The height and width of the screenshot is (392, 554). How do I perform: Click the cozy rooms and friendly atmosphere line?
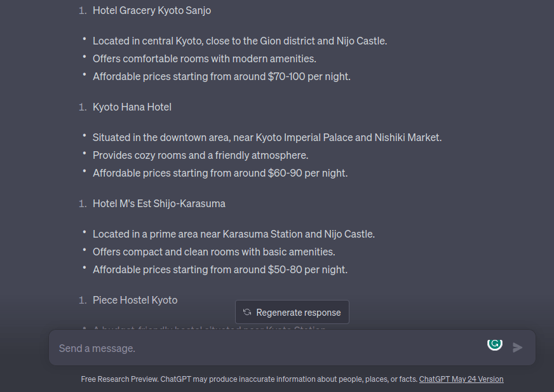click(x=200, y=155)
